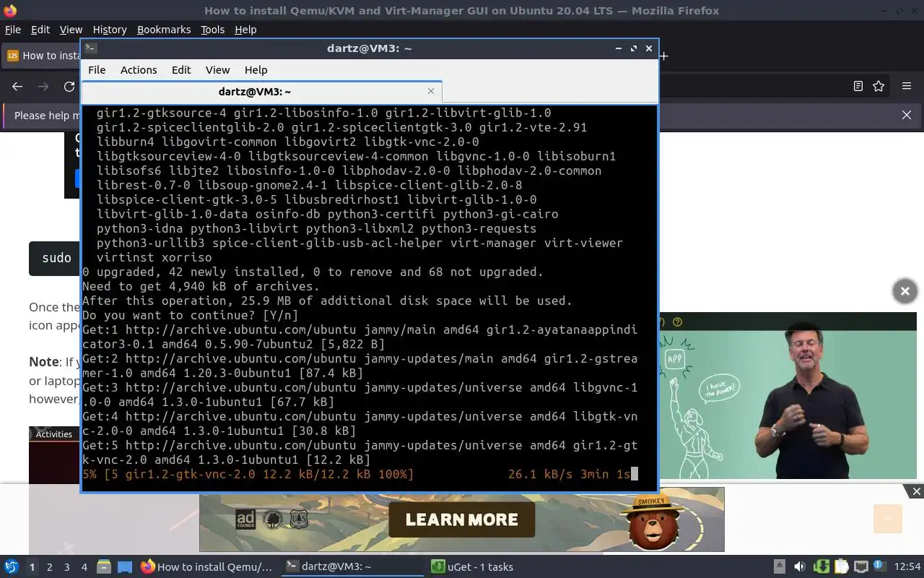Image resolution: width=924 pixels, height=578 pixels.
Task: Switch to workspace 3
Action: [67, 567]
